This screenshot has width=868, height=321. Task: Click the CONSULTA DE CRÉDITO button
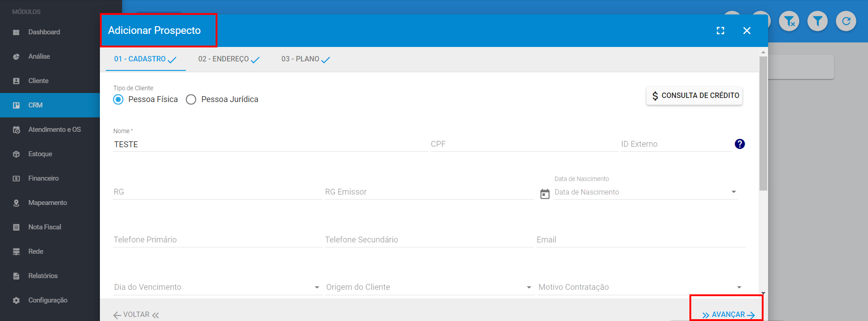tap(694, 96)
